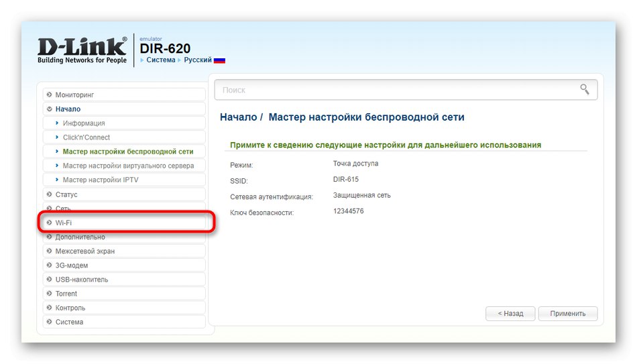Open the Wi-Fi menu section
This screenshot has width=637, height=364.
tap(124, 223)
